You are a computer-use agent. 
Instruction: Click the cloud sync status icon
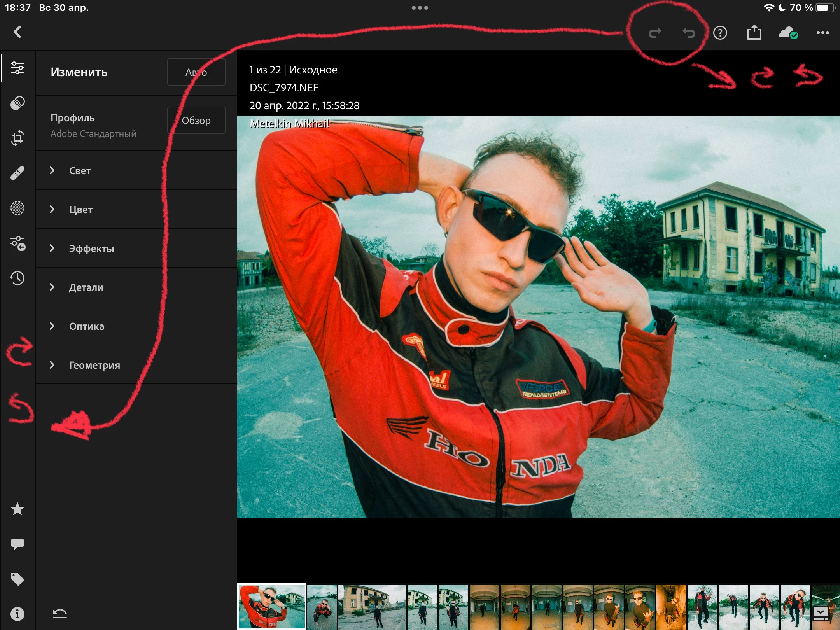tap(788, 33)
